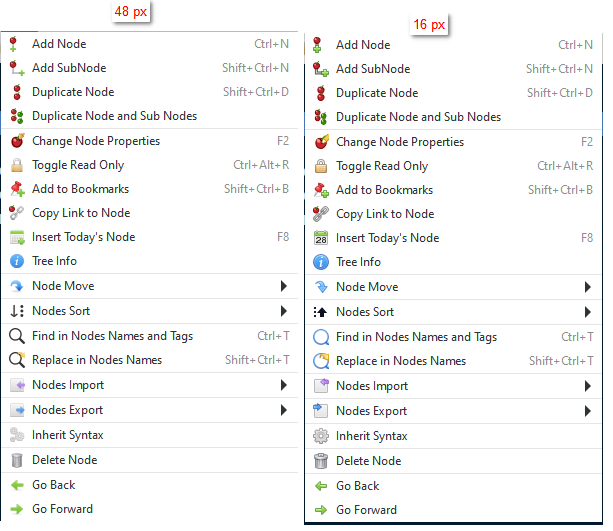Select Go Back label in right menu

(358, 486)
